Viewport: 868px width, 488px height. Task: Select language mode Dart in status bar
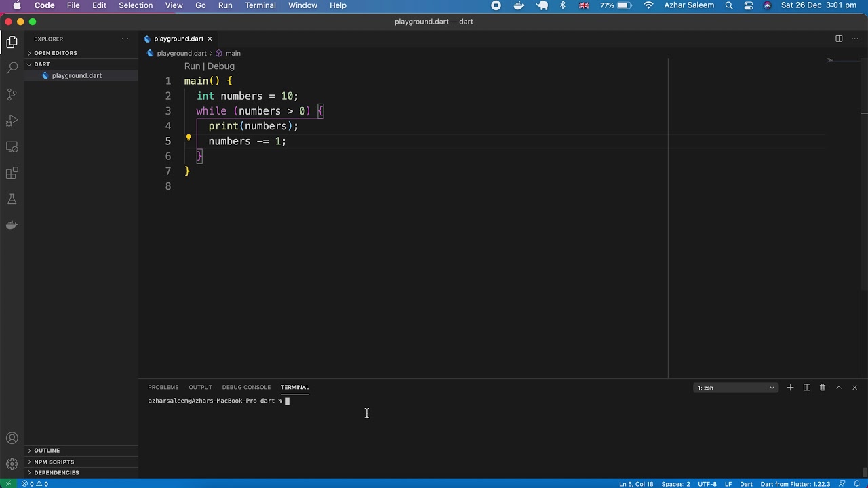(x=746, y=484)
